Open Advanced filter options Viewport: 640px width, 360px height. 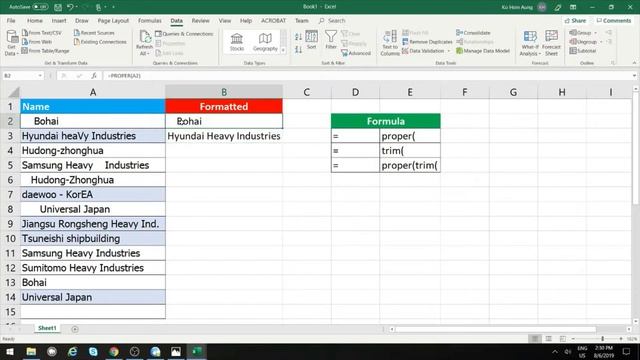(356, 53)
